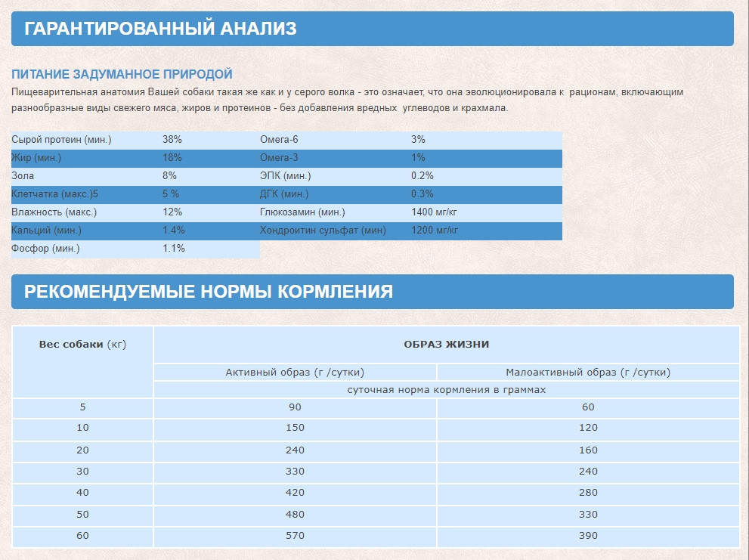Click the ОБРАЗ ЖИЗНИ table header
The image size is (749, 560).
click(x=447, y=345)
